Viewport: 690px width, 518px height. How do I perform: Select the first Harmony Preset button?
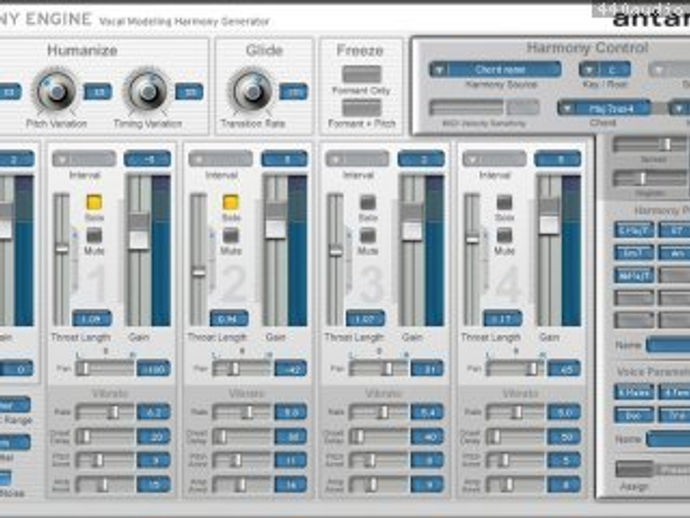(x=634, y=230)
